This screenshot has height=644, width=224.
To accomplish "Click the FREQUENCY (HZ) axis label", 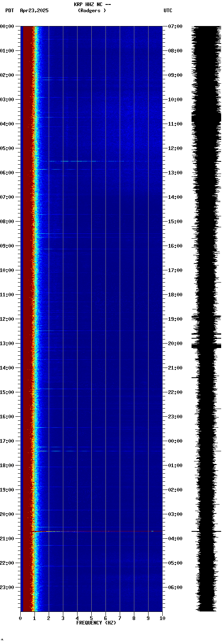I will [x=96, y=623].
